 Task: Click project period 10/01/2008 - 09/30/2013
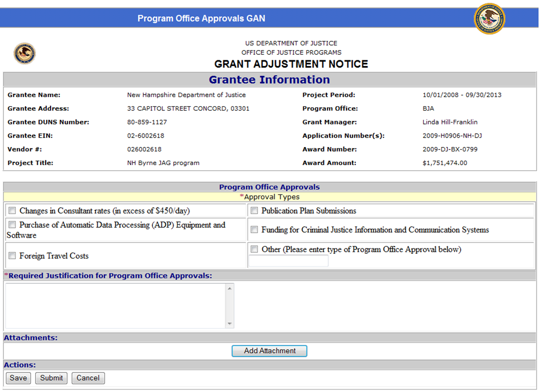tap(462, 95)
